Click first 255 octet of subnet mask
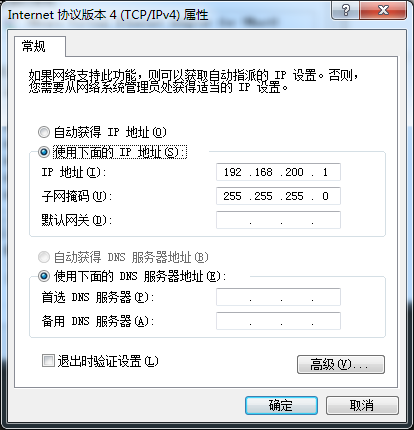The width and height of the screenshot is (414, 430). coord(232,196)
